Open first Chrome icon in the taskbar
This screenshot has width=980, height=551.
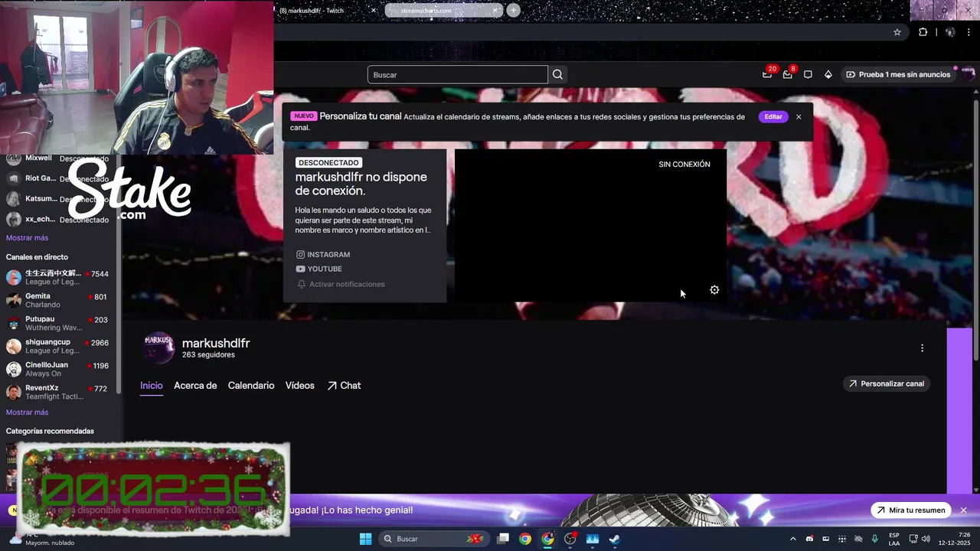click(x=525, y=539)
